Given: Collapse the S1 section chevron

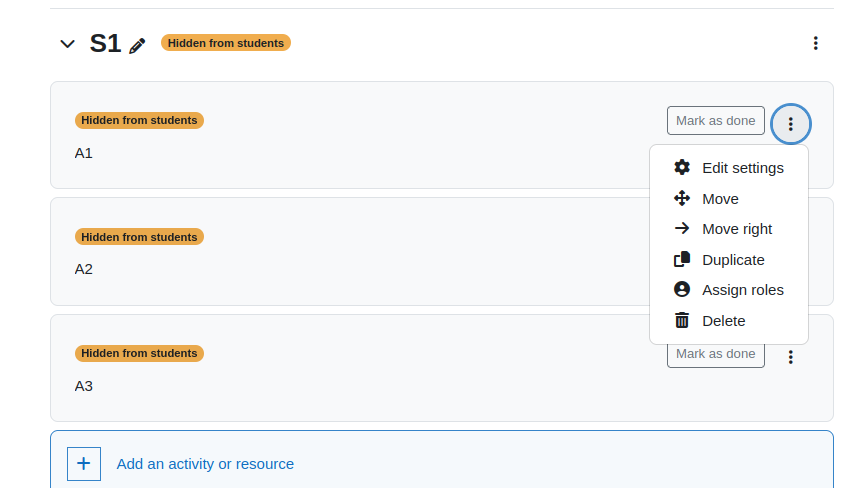Looking at the screenshot, I should tap(67, 44).
